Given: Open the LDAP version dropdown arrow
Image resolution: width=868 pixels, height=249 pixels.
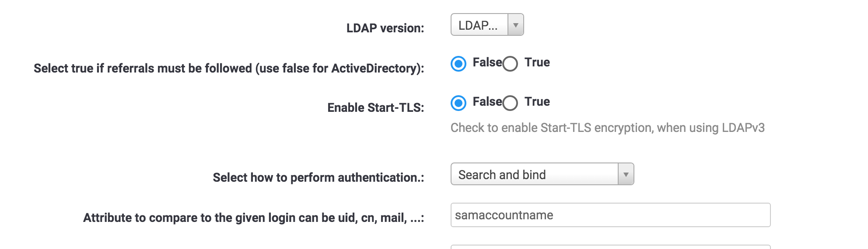Looking at the screenshot, I should 515,25.
